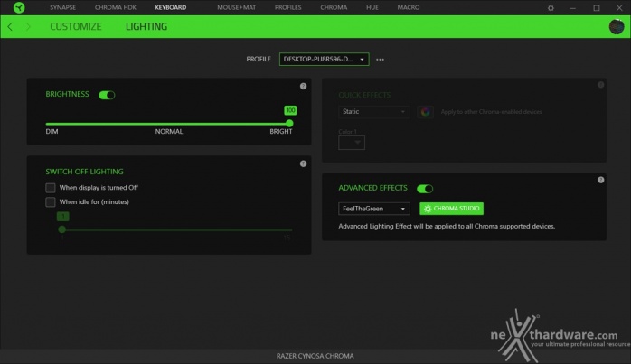This screenshot has height=364, width=631.
Task: Open the Chroma tab
Action: [x=334, y=7]
